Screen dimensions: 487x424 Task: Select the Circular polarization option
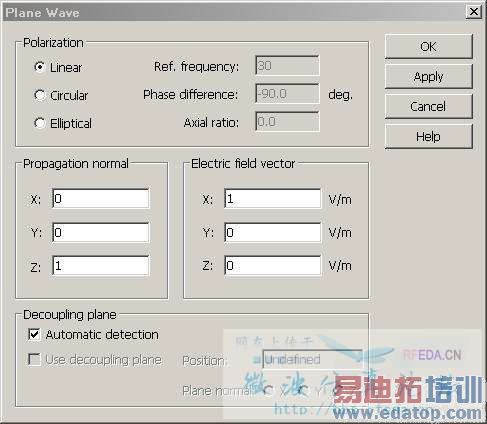[x=40, y=95]
